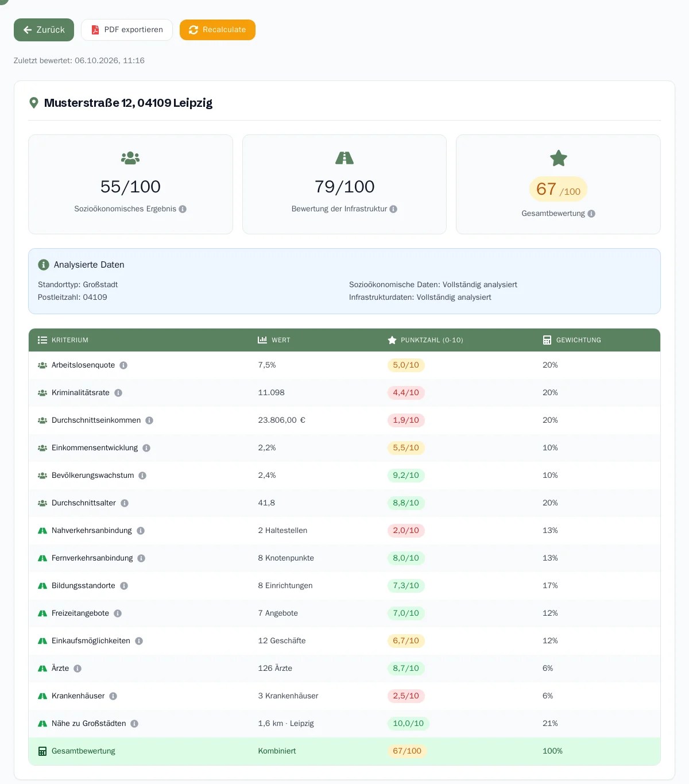The width and height of the screenshot is (689, 784).
Task: Show info for Bildungsstandorte
Action: (124, 586)
